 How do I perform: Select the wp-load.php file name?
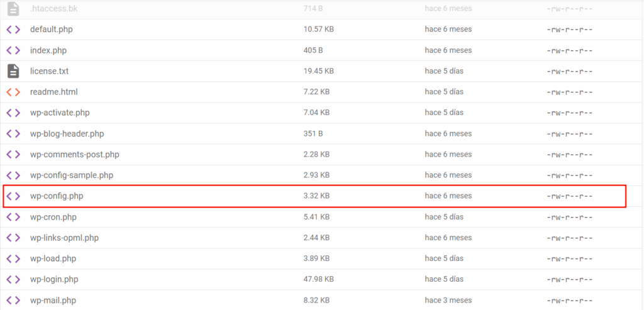pyautogui.click(x=53, y=258)
